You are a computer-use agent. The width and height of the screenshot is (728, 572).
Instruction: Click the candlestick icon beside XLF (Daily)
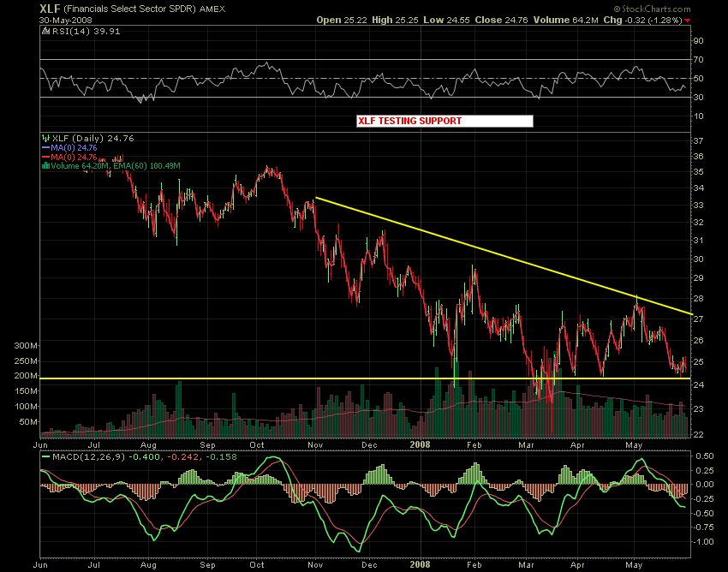pos(45,138)
